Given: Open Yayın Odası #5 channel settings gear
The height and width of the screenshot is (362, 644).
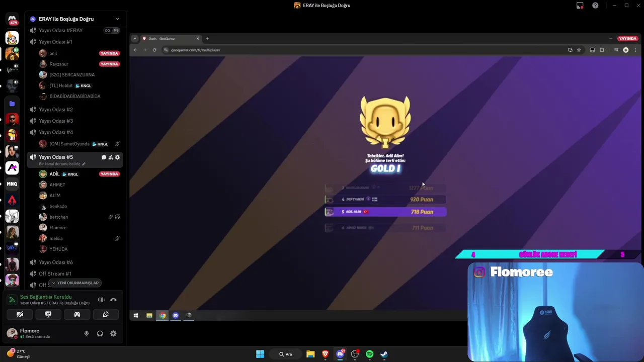Looking at the screenshot, I should click(x=117, y=157).
